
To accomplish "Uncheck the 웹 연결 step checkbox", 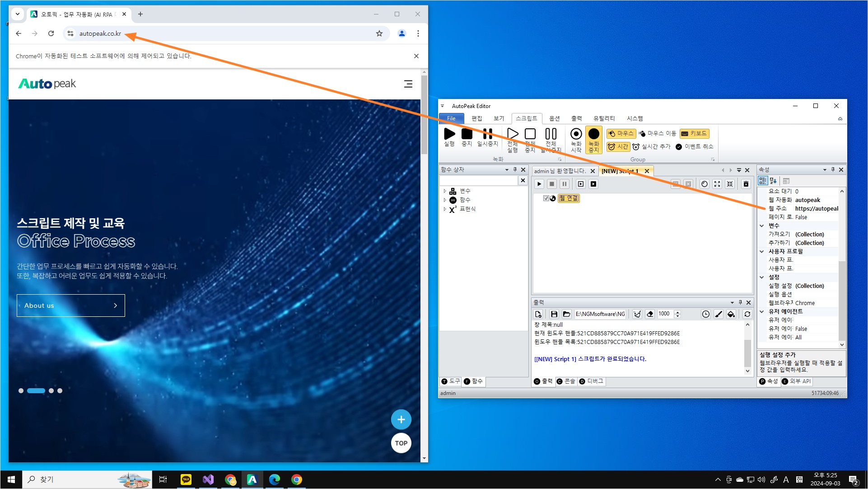I will coord(546,198).
